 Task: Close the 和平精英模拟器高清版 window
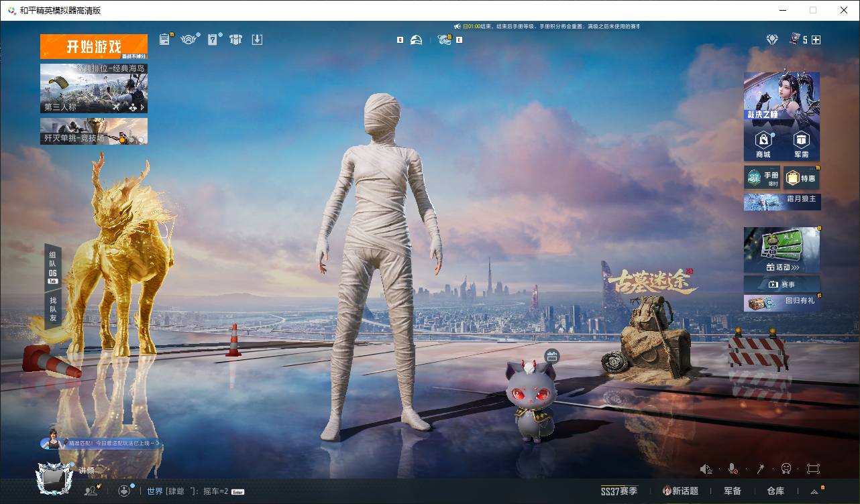844,10
